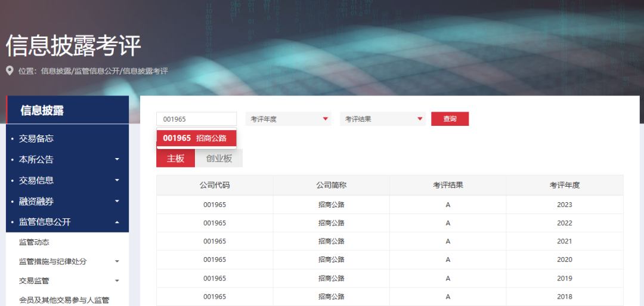The image size is (644, 306).
Task: Click the 监管信息公开 menu label
Action: (x=45, y=222)
